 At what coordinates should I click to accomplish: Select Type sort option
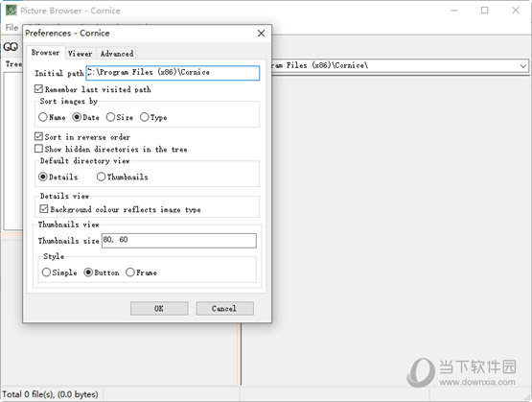click(x=153, y=117)
